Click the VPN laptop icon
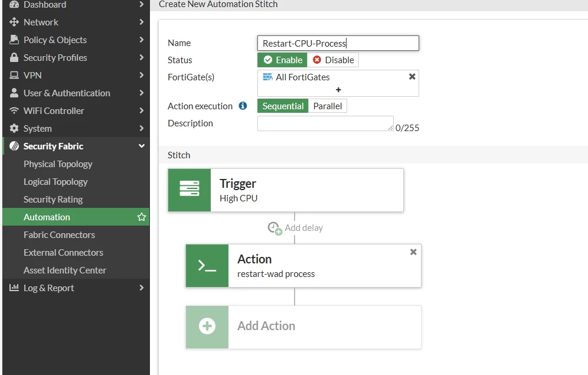 tap(14, 75)
